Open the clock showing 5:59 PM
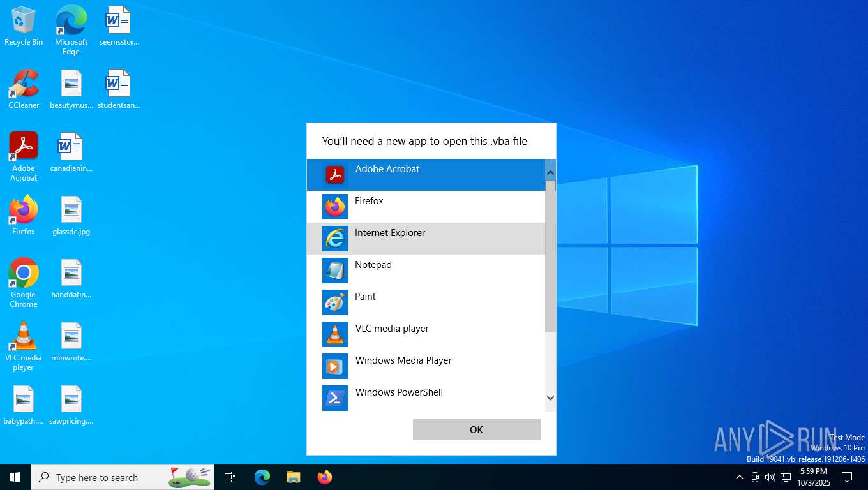The height and width of the screenshot is (490, 868). pos(814,477)
